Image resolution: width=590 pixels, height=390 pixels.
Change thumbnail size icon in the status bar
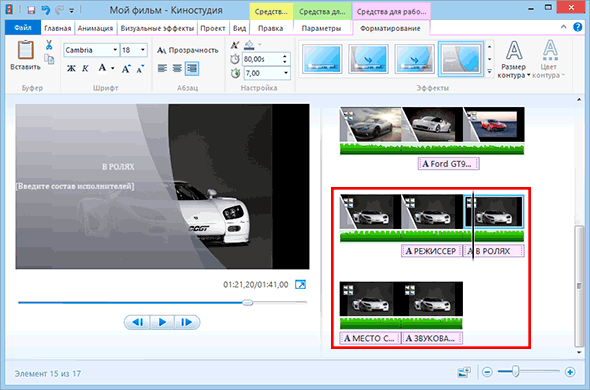click(x=464, y=373)
